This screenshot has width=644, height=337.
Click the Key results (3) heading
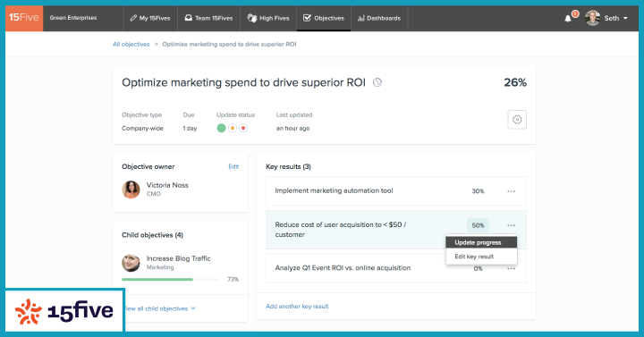click(x=288, y=166)
